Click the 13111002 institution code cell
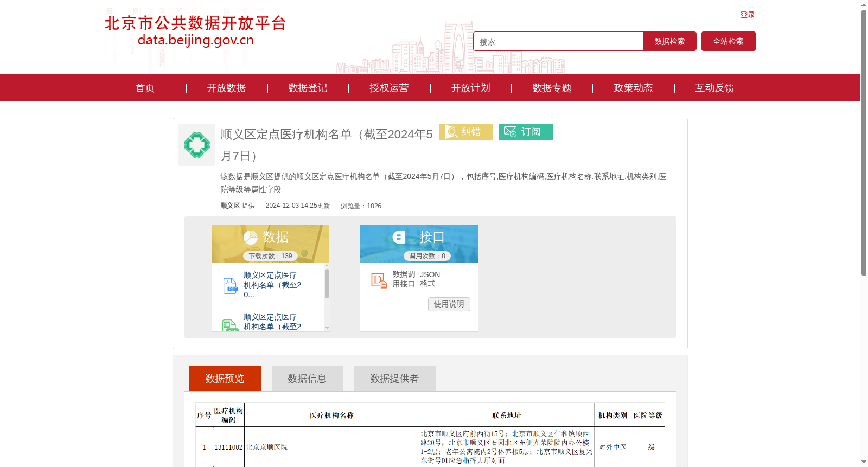 coord(228,447)
